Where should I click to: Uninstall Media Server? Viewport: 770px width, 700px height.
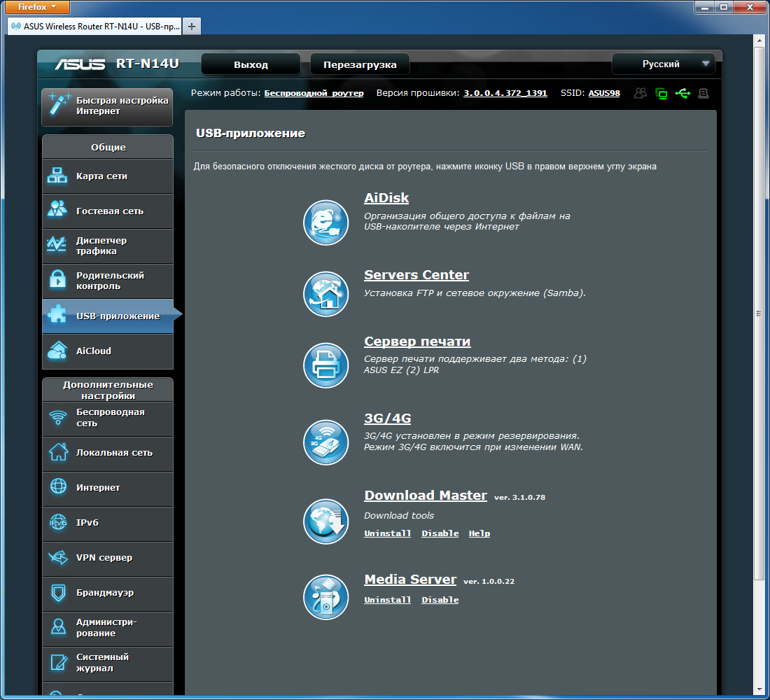(x=388, y=601)
